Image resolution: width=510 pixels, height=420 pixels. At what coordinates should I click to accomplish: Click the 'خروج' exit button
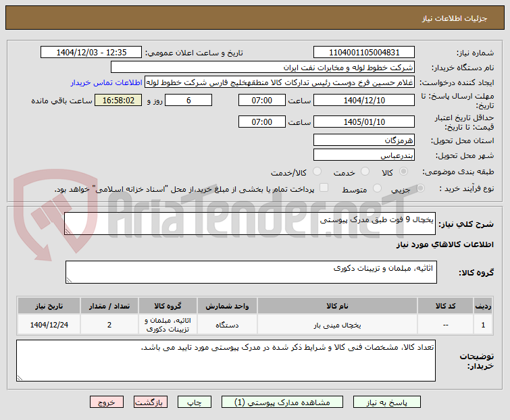click(x=107, y=402)
